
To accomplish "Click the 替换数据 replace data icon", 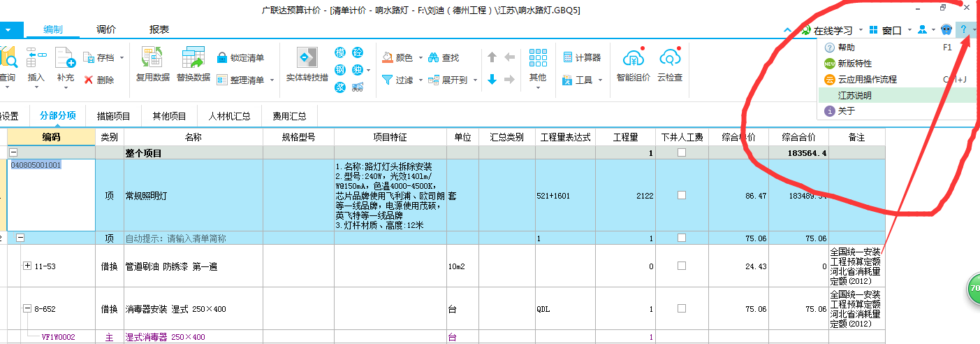I will coord(193,57).
